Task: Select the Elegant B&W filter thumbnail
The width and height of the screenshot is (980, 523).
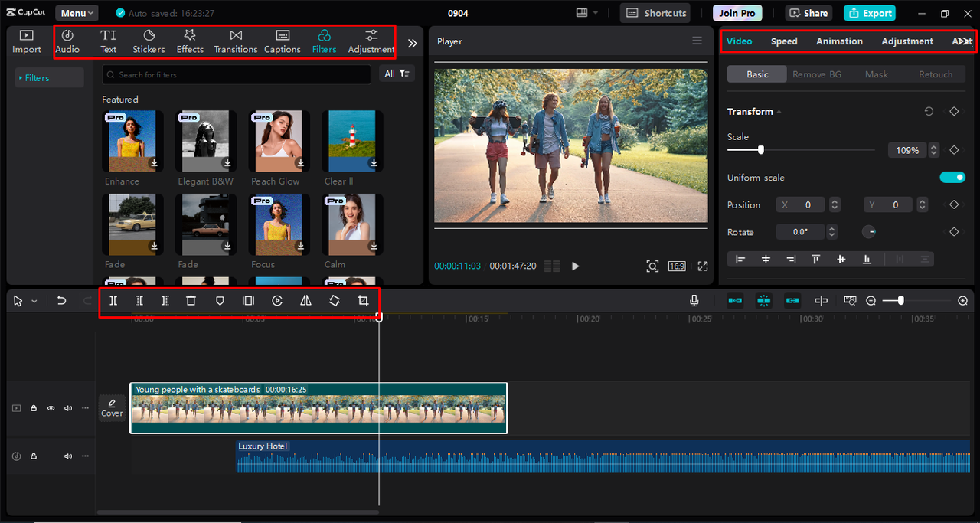Action: click(205, 141)
